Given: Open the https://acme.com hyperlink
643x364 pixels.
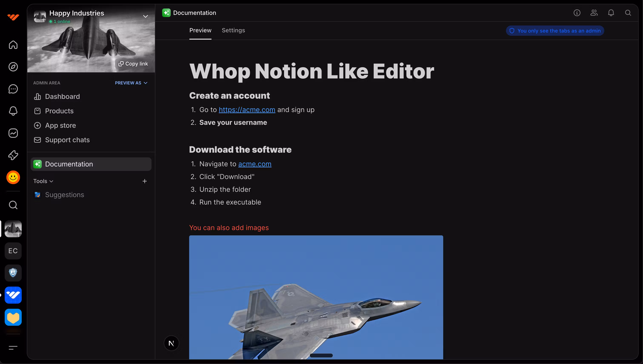Looking at the screenshot, I should click(247, 110).
